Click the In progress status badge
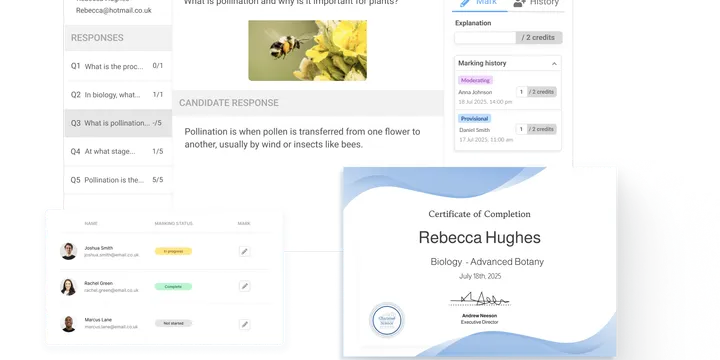 (173, 251)
